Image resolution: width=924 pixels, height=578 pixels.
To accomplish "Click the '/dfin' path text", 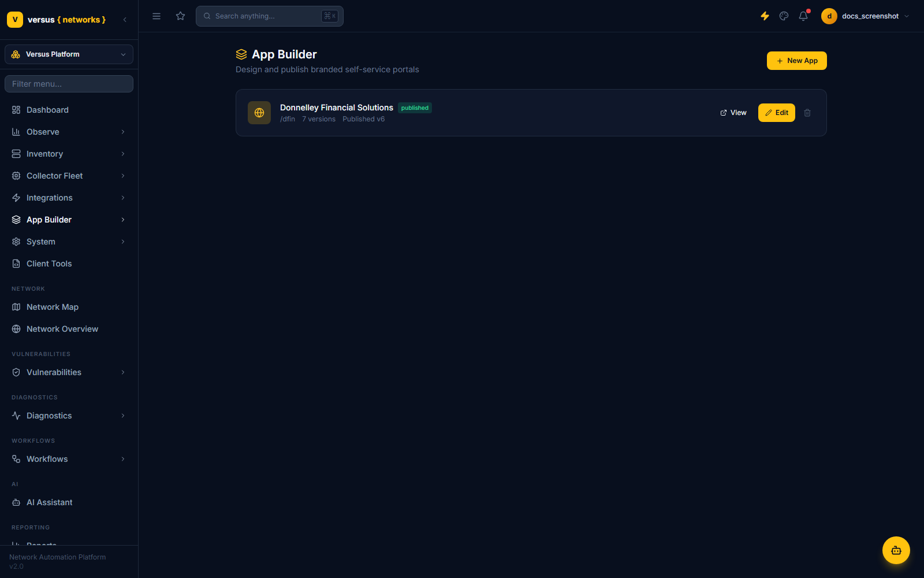I will coord(288,119).
